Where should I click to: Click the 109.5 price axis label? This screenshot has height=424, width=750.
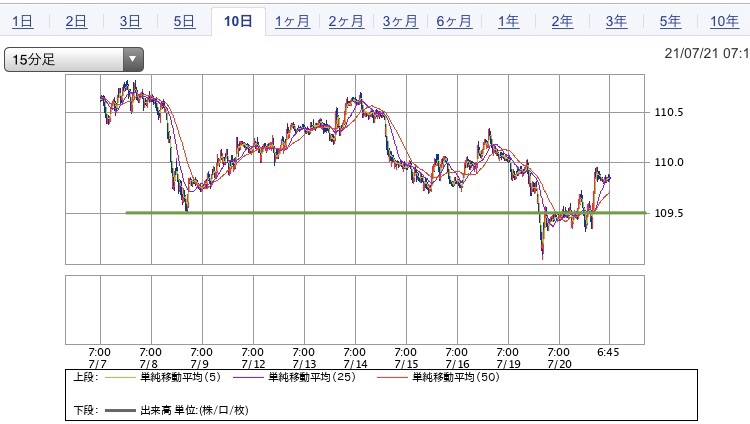coord(669,213)
